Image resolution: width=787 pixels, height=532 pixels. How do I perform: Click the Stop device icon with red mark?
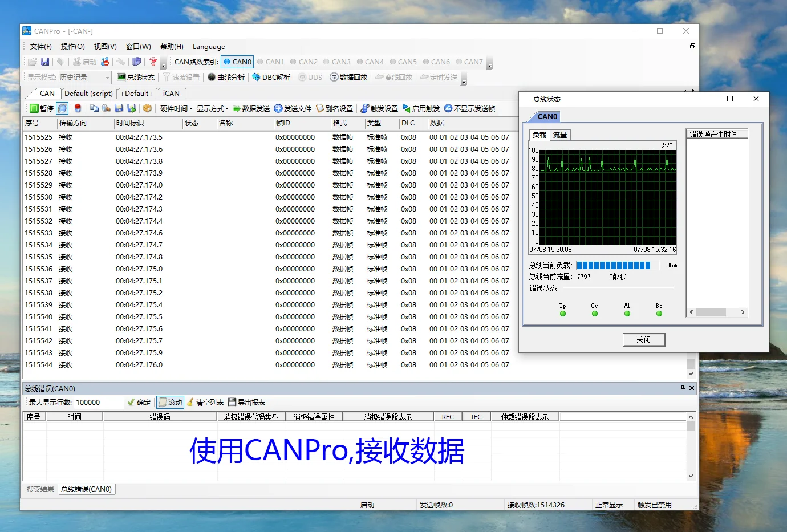pyautogui.click(x=105, y=62)
